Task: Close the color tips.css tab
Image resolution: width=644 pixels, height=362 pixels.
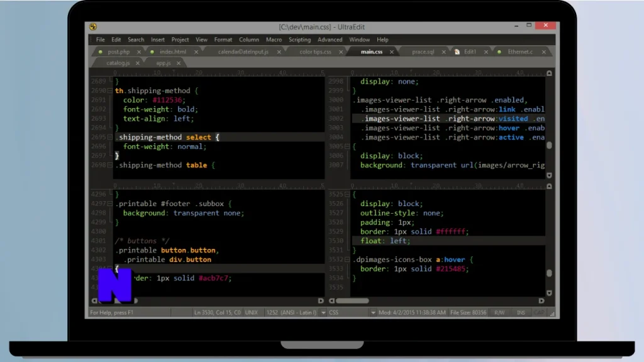Action: pyautogui.click(x=341, y=52)
